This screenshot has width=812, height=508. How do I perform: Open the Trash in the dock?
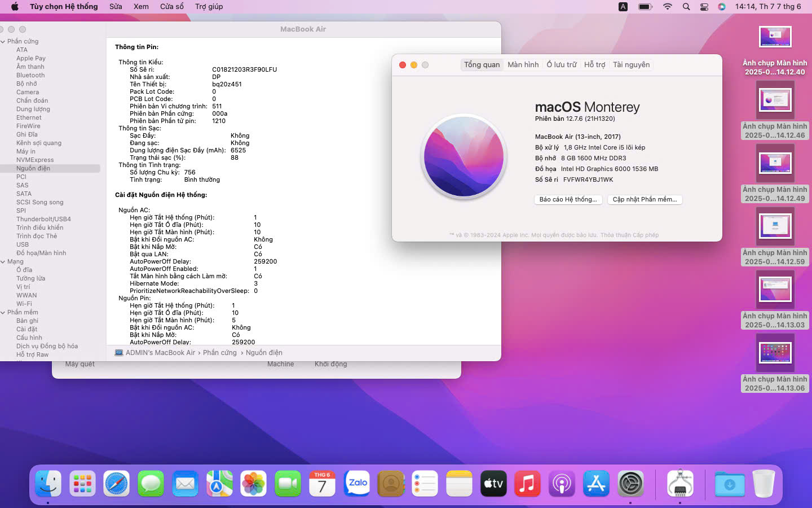tap(764, 484)
